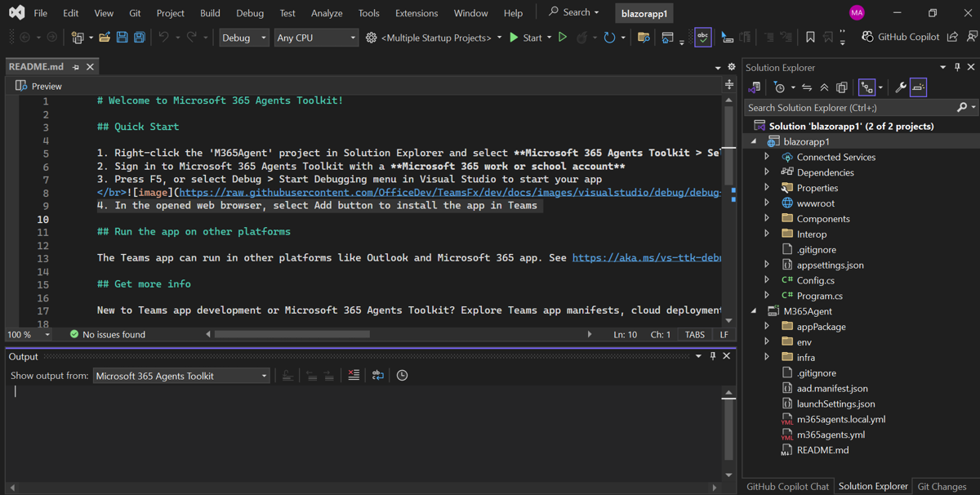Click the editor horizontal scrollbar thumb
The height and width of the screenshot is (495, 980).
click(292, 334)
